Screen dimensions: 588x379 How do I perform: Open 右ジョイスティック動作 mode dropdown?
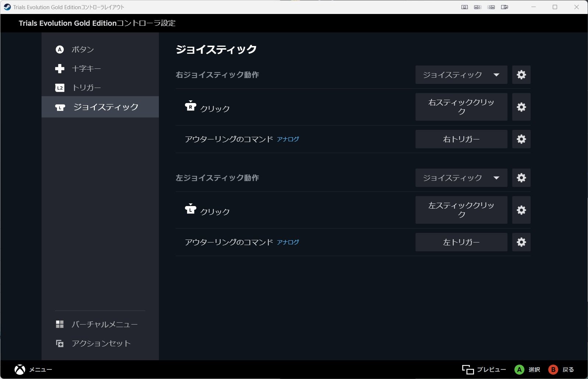(x=461, y=75)
